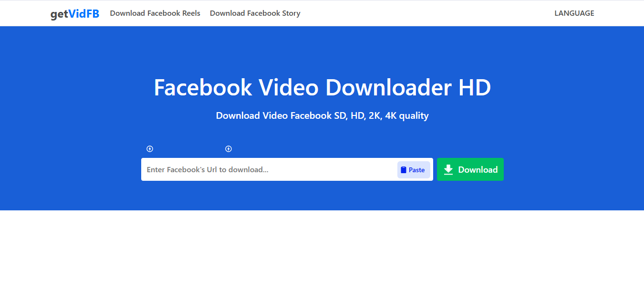Expand the LANGUAGE menu
644x301 pixels.
pyautogui.click(x=574, y=13)
